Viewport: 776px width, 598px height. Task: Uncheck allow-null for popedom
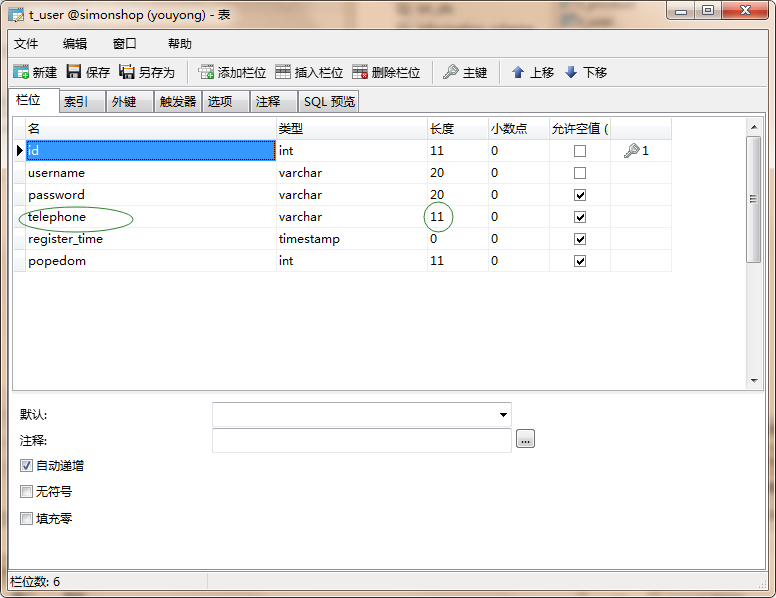[580, 261]
